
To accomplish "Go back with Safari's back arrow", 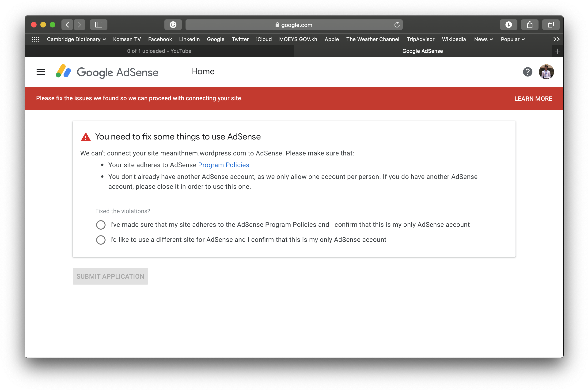I will 67,25.
